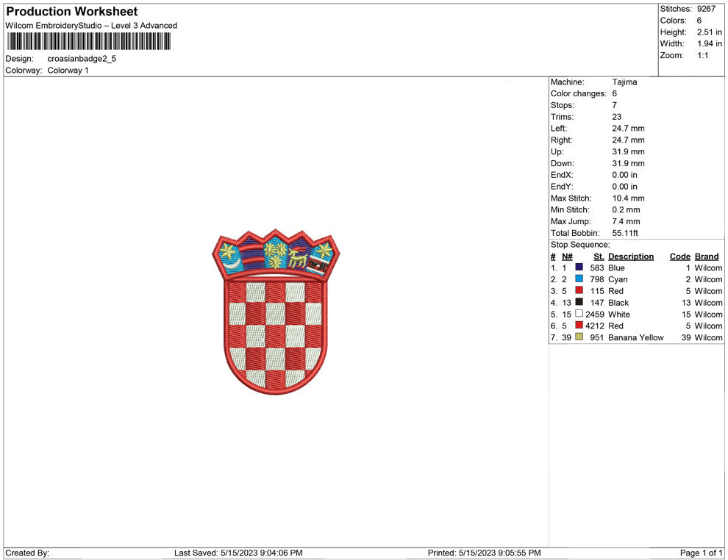Select the White 2459 color swatch

click(578, 314)
